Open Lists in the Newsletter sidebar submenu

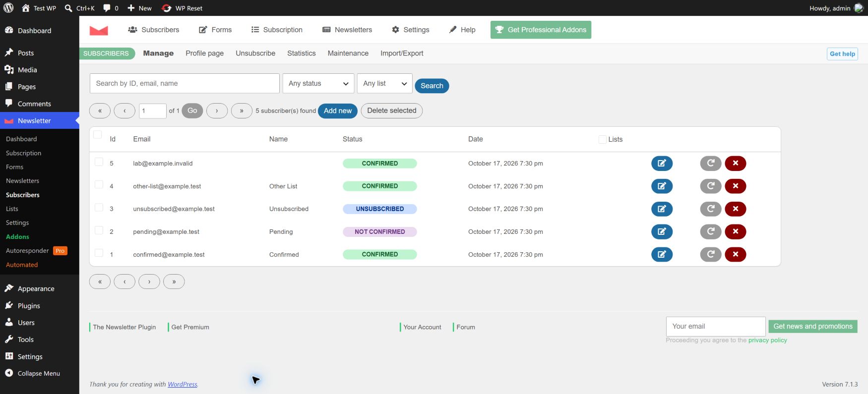(12, 209)
